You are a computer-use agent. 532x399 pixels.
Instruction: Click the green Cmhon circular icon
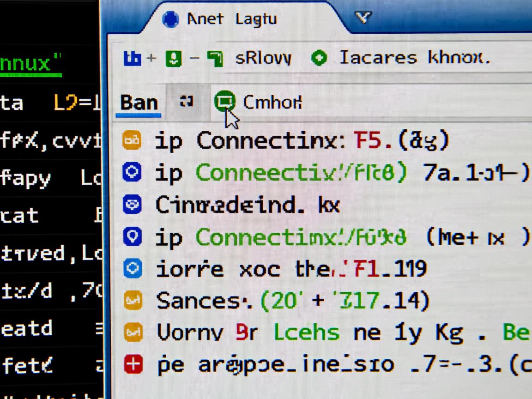click(x=225, y=101)
